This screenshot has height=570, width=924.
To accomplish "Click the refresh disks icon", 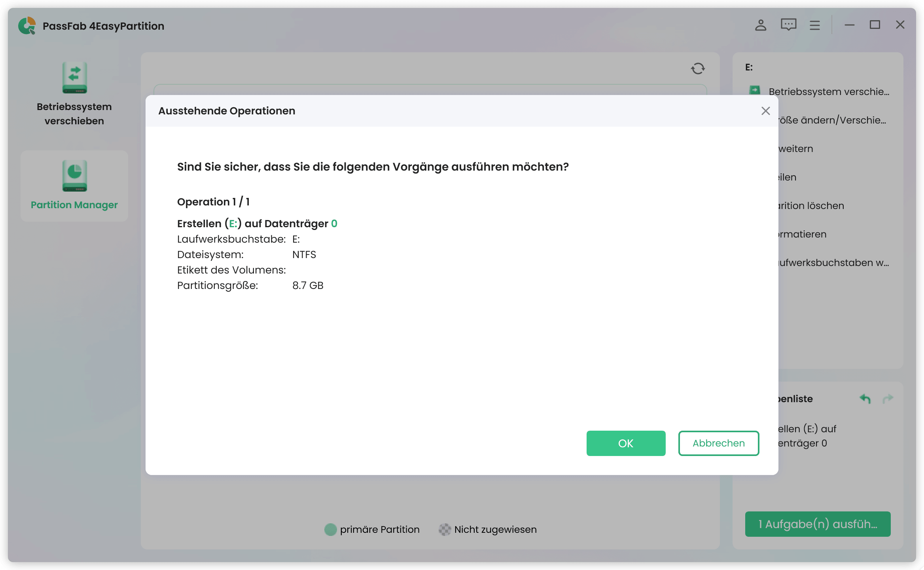I will coord(698,68).
